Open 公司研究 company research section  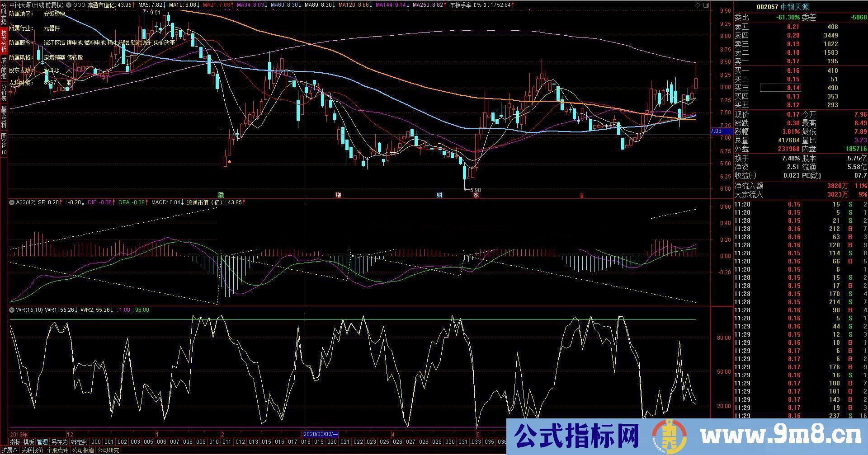[108, 450]
